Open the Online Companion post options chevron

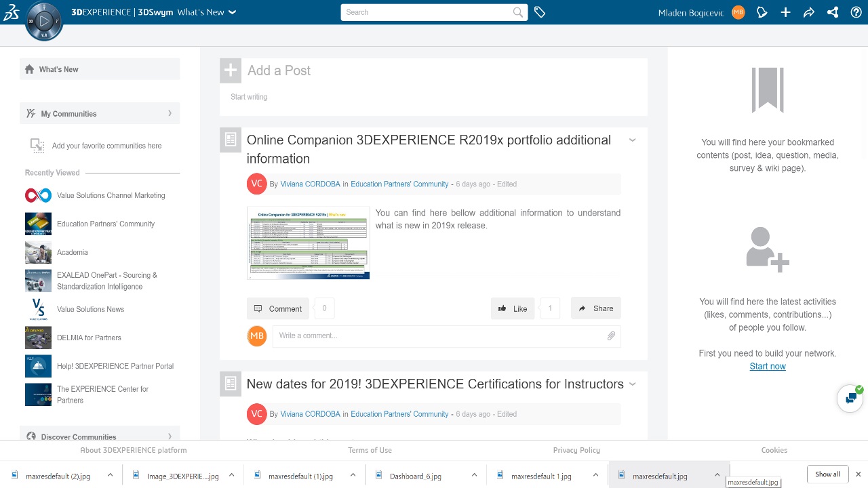[x=632, y=140]
